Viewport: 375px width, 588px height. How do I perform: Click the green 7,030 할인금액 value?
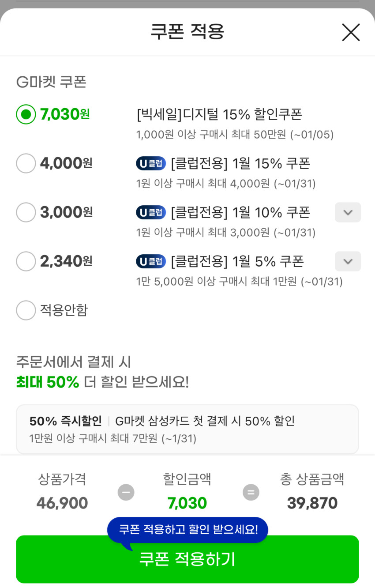[187, 503]
